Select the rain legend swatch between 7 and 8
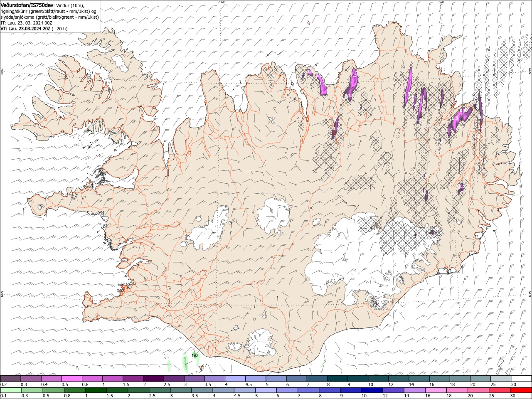The height and width of the screenshot is (399, 532). [308, 390]
